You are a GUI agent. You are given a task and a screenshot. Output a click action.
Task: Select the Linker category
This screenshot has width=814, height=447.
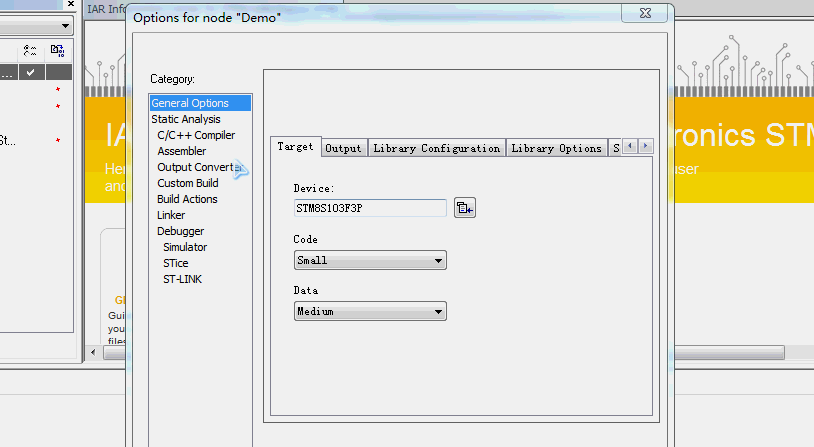click(171, 215)
